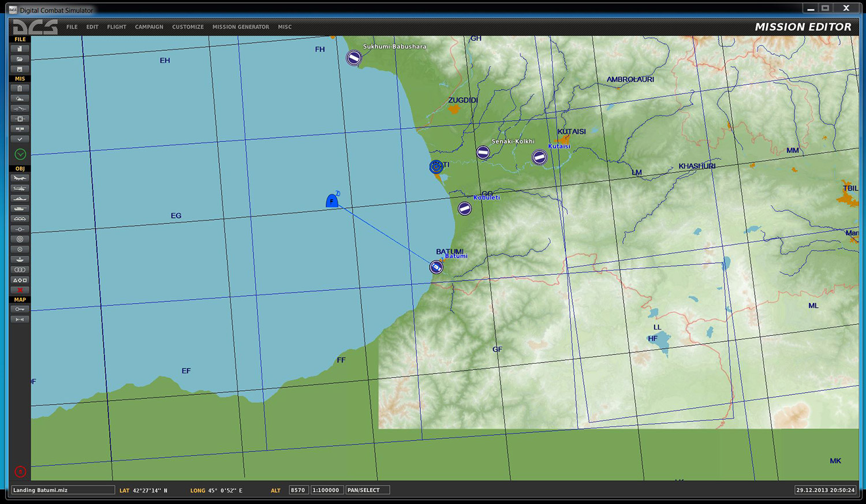866x504 pixels.
Task: Select the Kutaisi airfield marker
Action: 539,157
